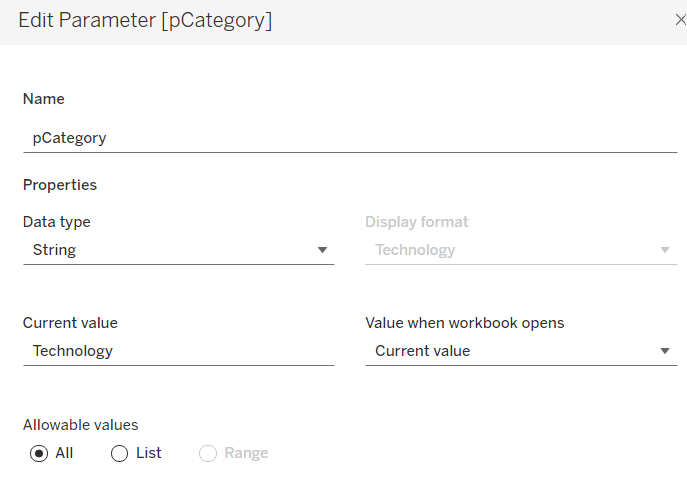
Task: Select the Range radio button
Action: click(208, 453)
